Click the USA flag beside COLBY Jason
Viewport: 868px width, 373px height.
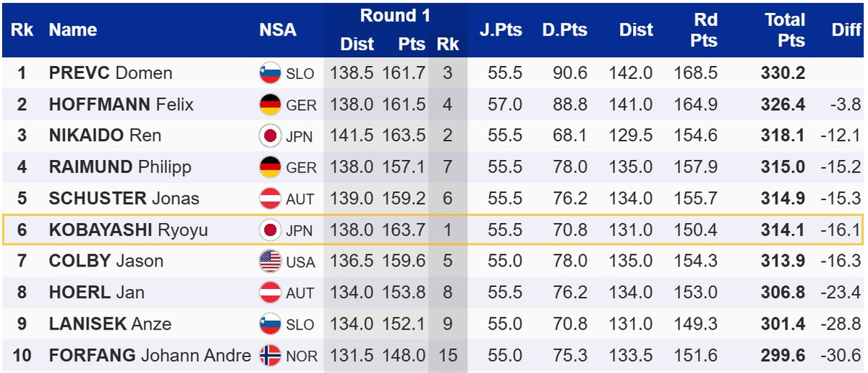tap(270, 261)
